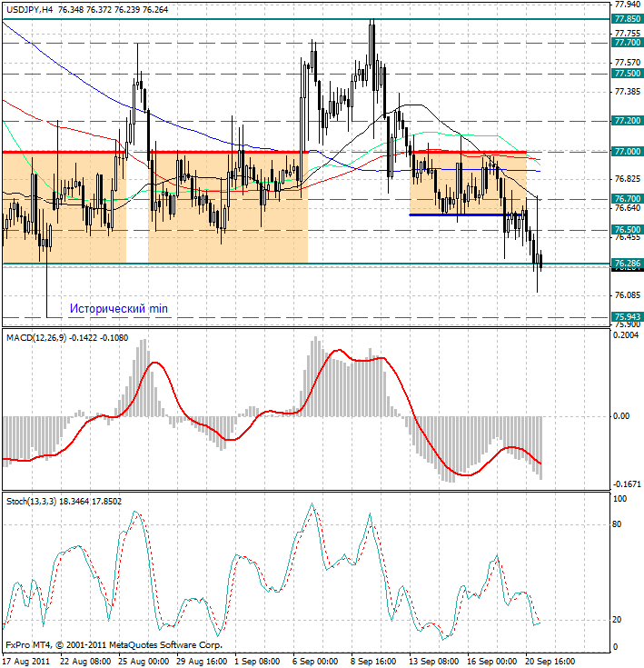Click the Исторический min annotation text
644x668 pixels.
[119, 308]
